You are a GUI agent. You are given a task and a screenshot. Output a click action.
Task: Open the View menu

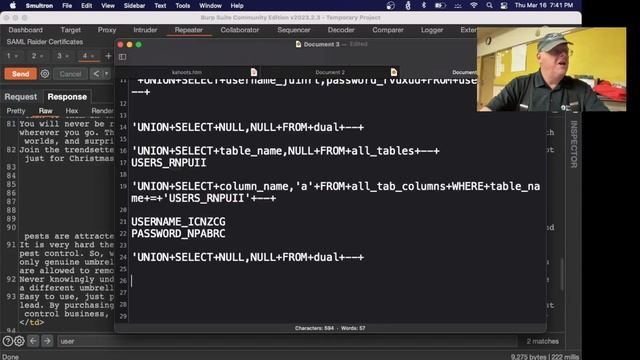click(x=108, y=6)
